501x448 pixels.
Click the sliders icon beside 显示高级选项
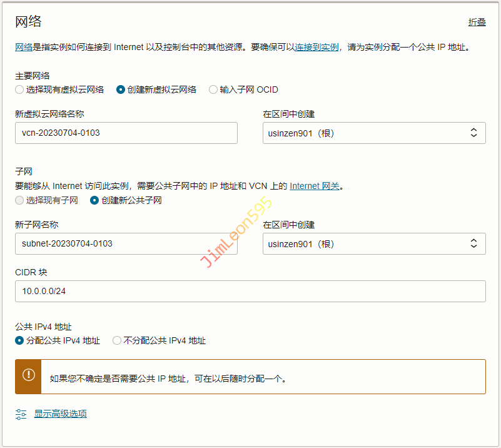pyautogui.click(x=21, y=414)
